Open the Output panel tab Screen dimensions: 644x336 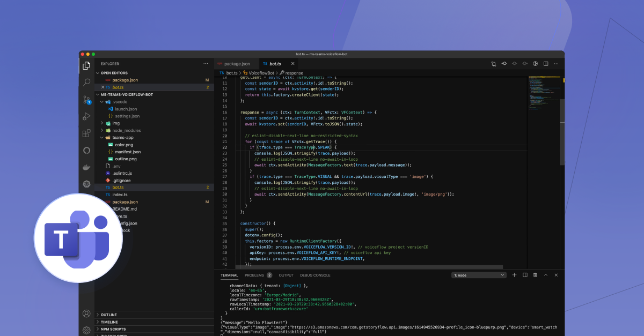point(286,275)
